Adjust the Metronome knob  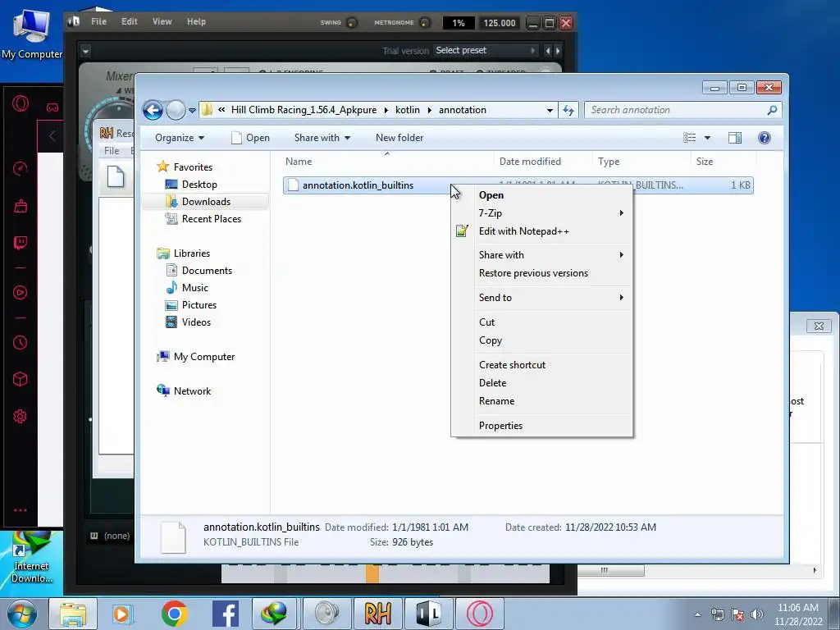point(425,22)
